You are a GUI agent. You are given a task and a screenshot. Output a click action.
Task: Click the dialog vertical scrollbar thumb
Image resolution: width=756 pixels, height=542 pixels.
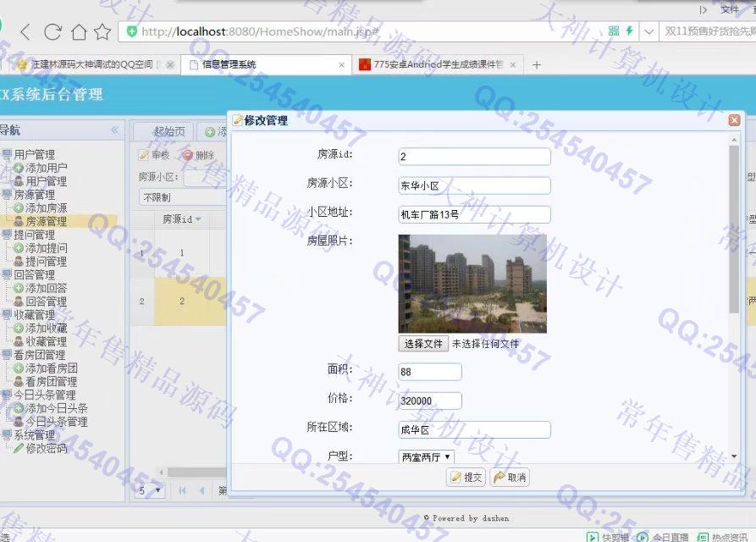click(734, 229)
